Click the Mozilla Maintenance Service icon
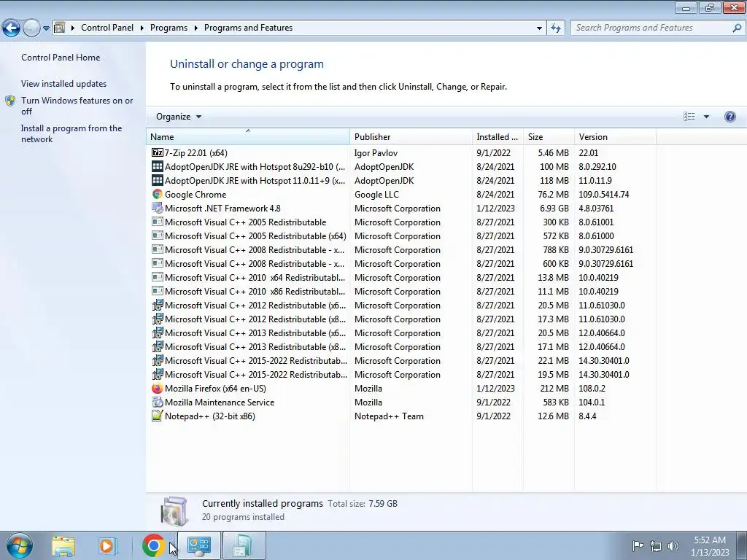 click(x=158, y=402)
